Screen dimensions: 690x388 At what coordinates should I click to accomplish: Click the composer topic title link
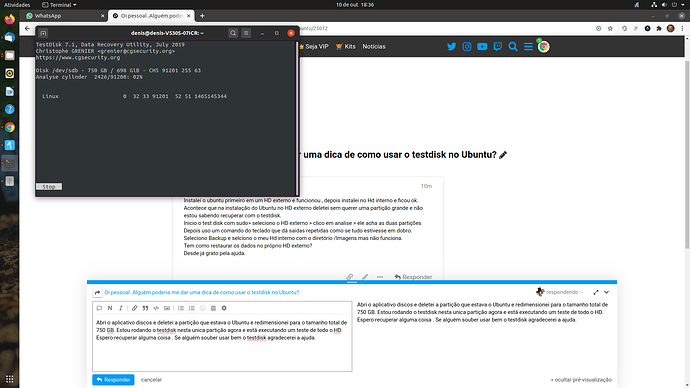(x=202, y=292)
